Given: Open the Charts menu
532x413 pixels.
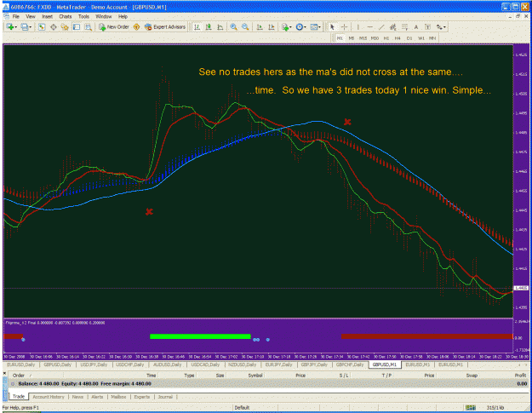Looking at the screenshot, I should pos(66,16).
